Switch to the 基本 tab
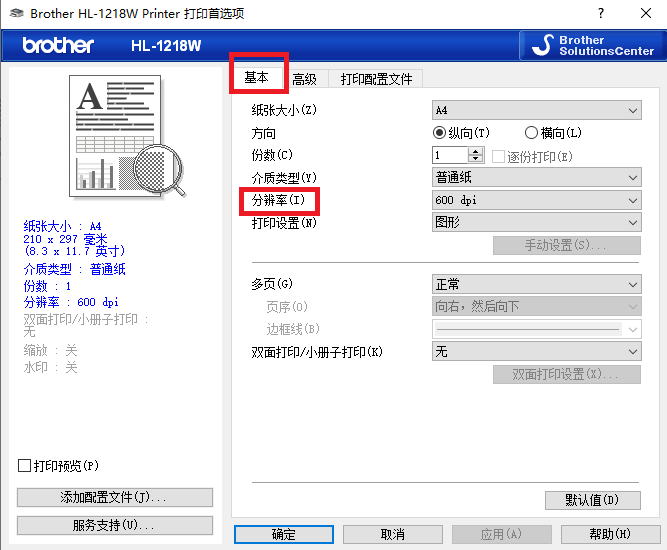Image resolution: width=667 pixels, height=550 pixels. pyautogui.click(x=257, y=77)
